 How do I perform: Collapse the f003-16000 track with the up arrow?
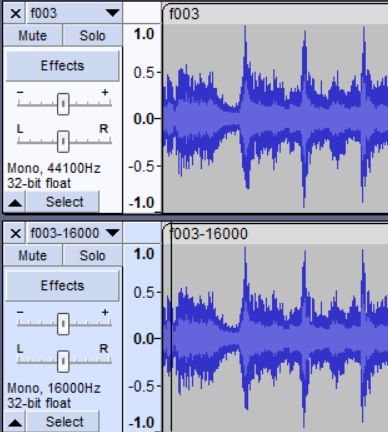pyautogui.click(x=15, y=422)
